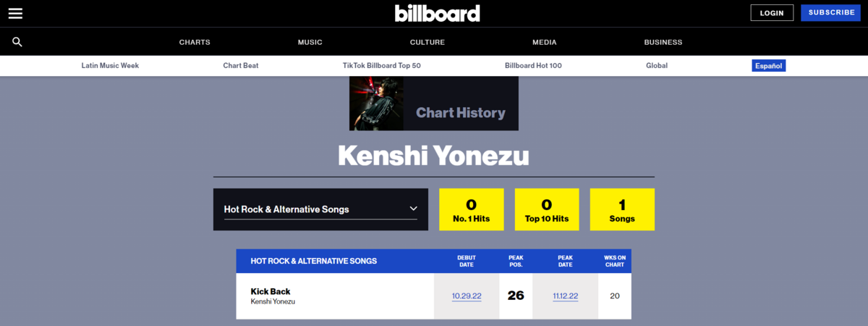Open the Chart Beat link
The image size is (868, 326).
click(241, 65)
